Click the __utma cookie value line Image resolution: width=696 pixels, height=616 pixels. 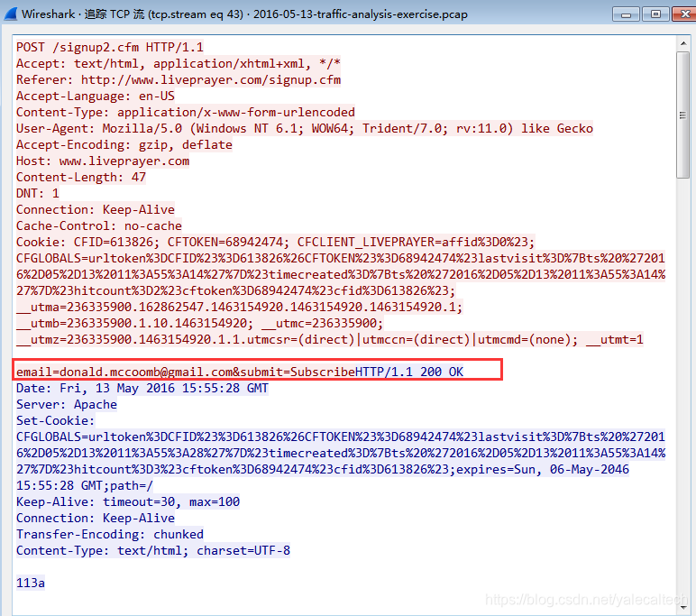coord(240,307)
